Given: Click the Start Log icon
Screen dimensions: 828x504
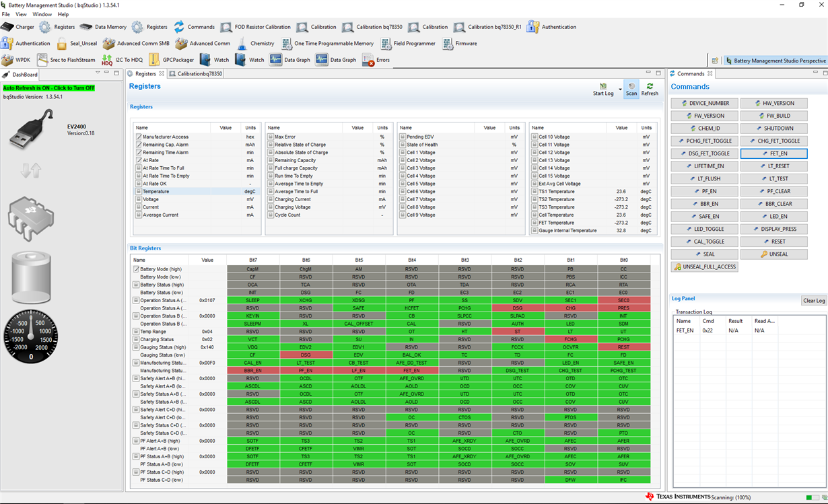Looking at the screenshot, I should [603, 86].
